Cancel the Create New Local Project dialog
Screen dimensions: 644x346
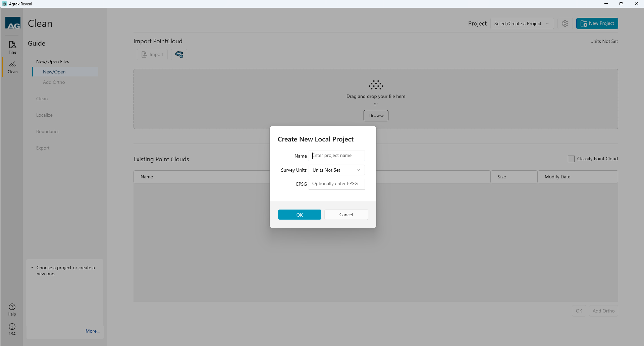(346, 215)
